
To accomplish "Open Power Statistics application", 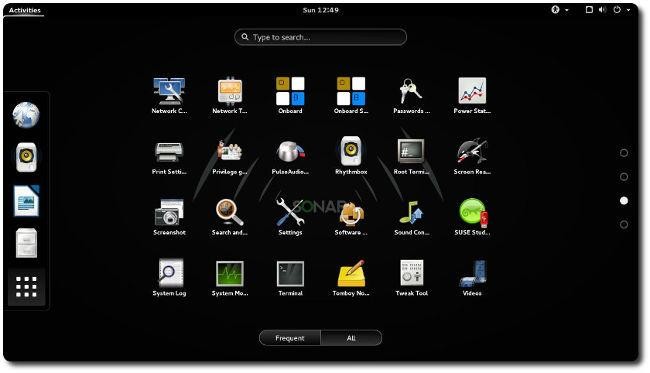I will pyautogui.click(x=472, y=95).
